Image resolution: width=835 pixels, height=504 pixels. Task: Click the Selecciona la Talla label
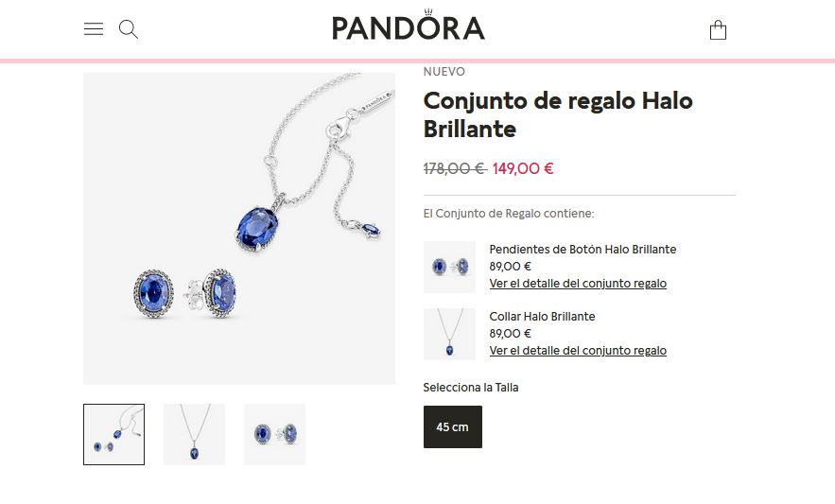[x=471, y=388]
